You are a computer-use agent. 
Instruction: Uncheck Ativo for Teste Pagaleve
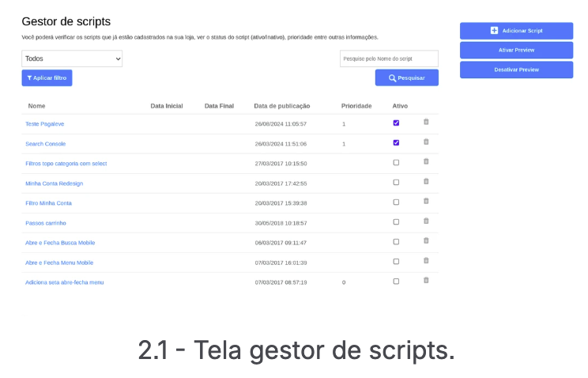click(396, 123)
